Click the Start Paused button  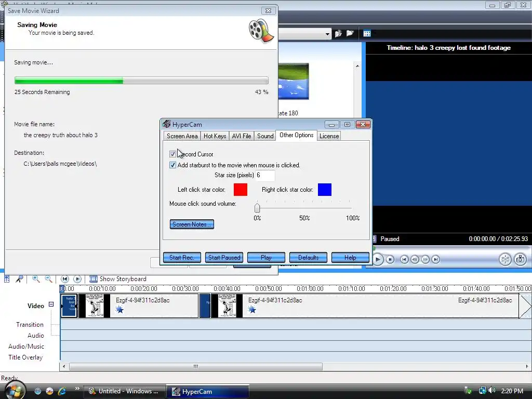click(224, 258)
